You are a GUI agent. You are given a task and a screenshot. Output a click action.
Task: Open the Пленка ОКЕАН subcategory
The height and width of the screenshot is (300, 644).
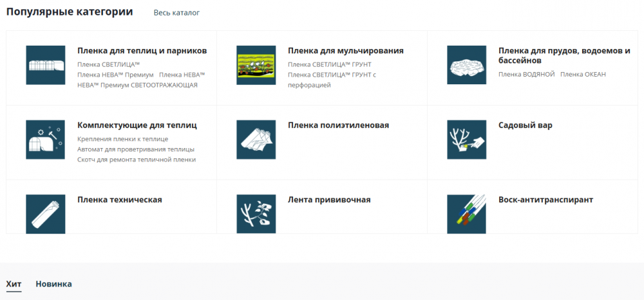click(583, 75)
